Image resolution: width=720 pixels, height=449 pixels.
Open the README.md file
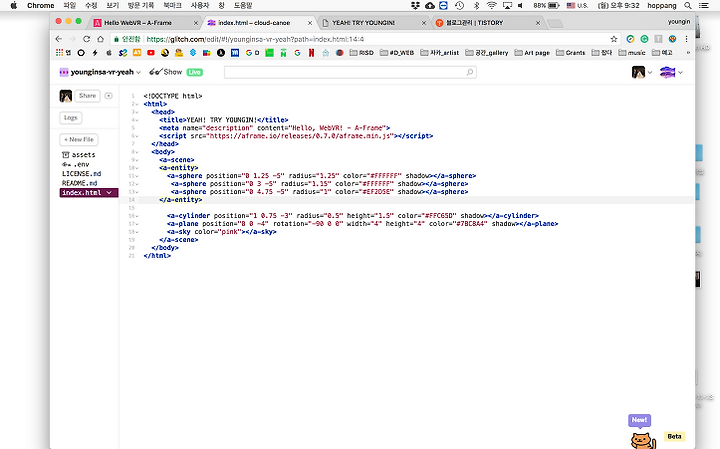coord(79,183)
